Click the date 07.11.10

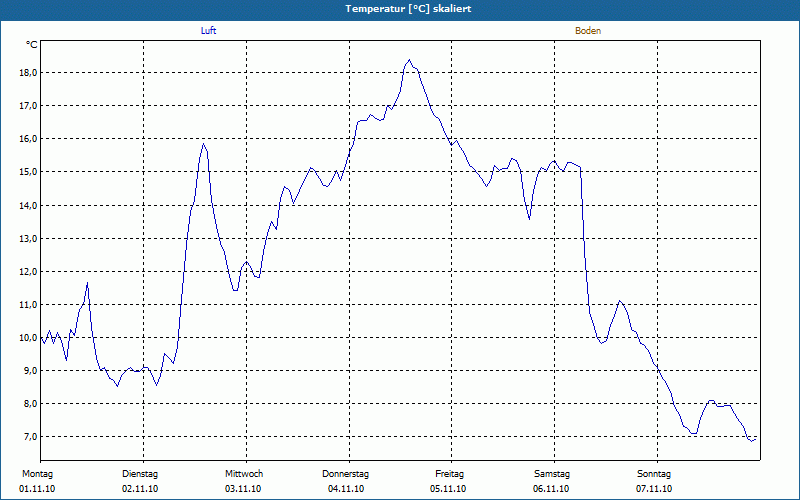coord(654,489)
